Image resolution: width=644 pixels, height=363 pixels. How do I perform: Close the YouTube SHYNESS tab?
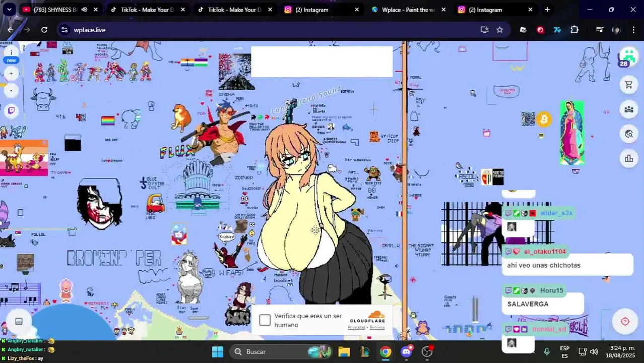(96, 10)
